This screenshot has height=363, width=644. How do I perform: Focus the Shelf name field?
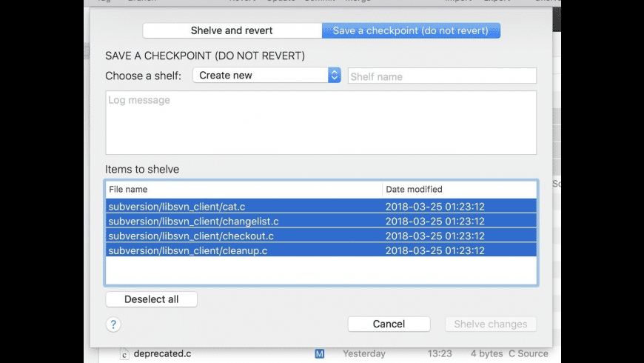pos(442,76)
